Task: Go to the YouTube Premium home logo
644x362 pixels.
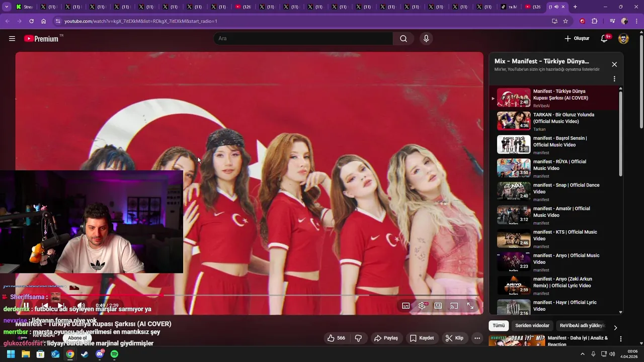Action: [x=41, y=39]
